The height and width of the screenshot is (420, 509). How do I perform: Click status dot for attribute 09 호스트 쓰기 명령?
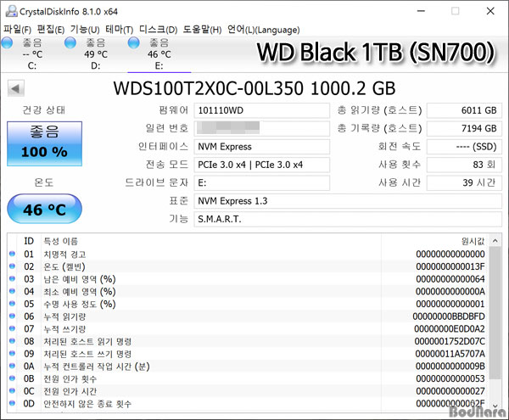(13, 354)
